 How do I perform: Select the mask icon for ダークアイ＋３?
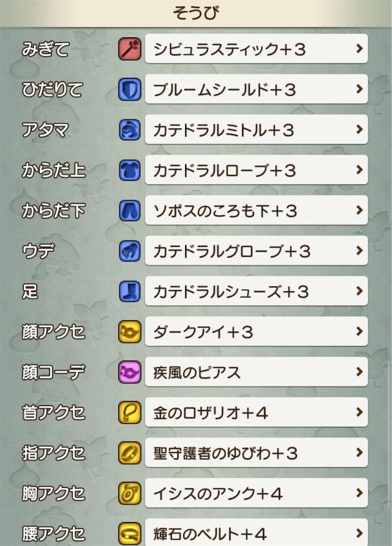click(129, 331)
